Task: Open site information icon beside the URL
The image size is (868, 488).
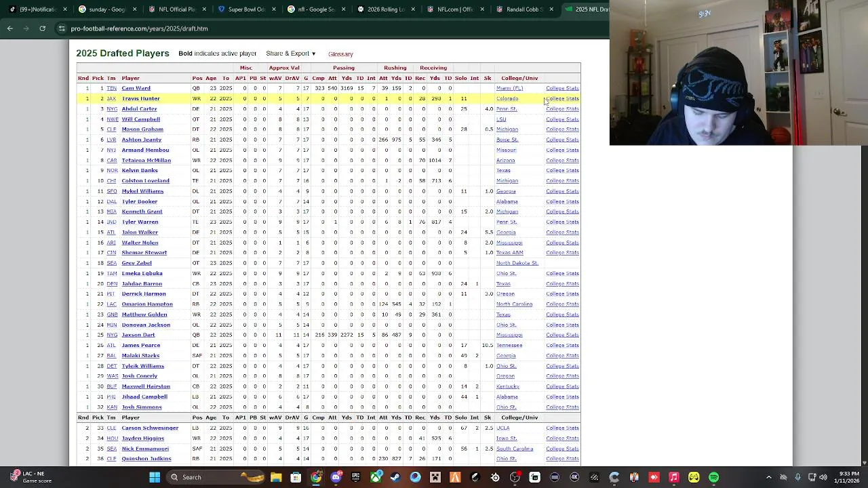Action: (62, 28)
